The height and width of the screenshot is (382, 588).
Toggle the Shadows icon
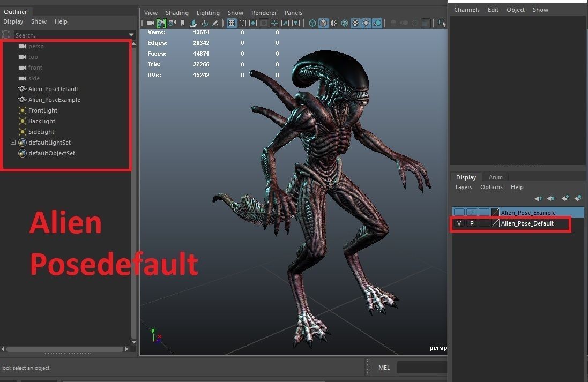377,23
